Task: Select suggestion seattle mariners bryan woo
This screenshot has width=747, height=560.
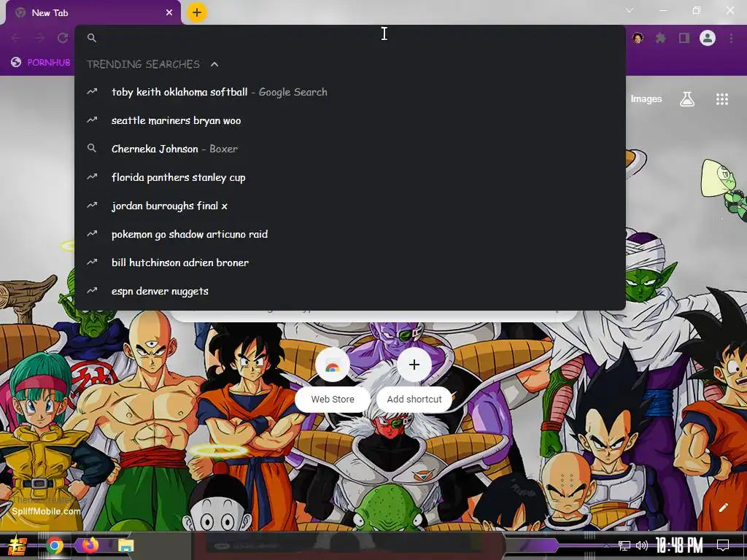Action: [x=350, y=120]
